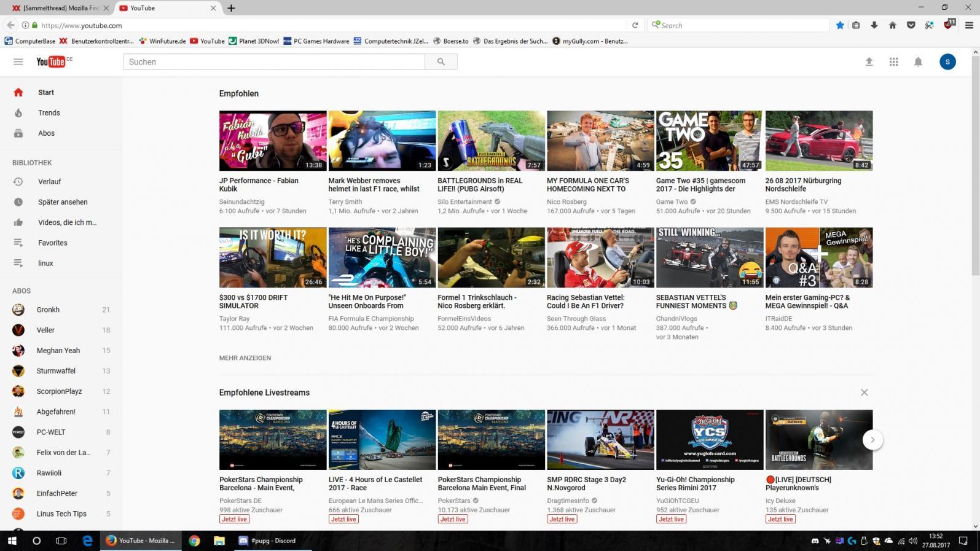Open ComputerBase bookmark
Screen dimensions: 980x551
29,41
